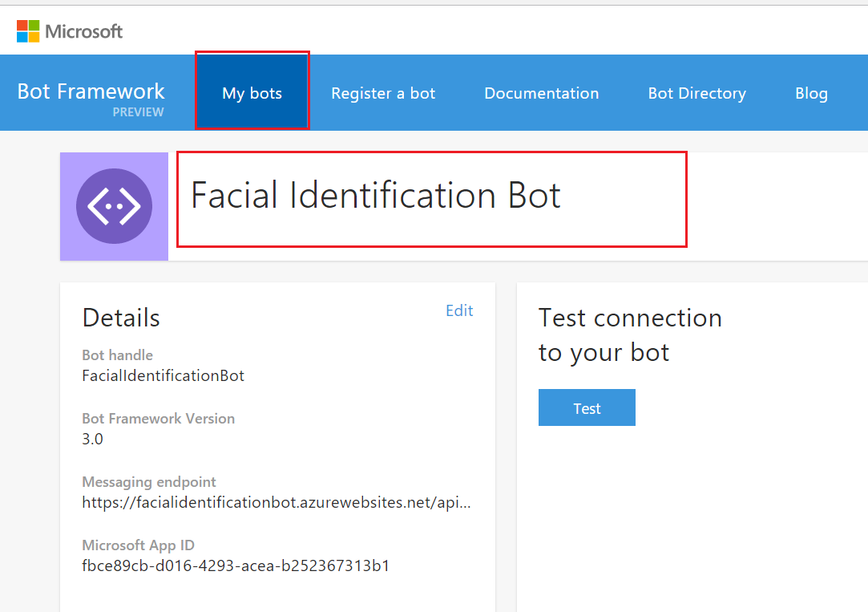The image size is (868, 612).
Task: Visit the Blog
Action: 811,93
